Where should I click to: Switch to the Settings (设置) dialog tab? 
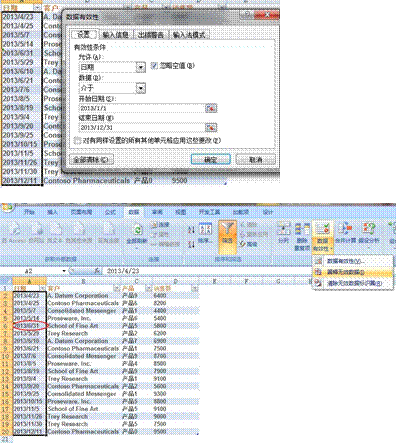pos(84,34)
